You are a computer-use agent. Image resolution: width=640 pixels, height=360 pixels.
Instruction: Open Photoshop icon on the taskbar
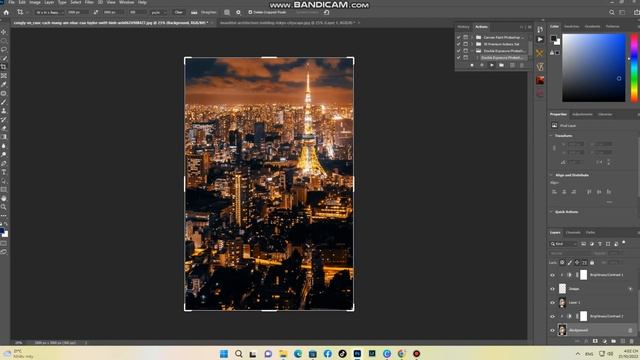[357, 353]
